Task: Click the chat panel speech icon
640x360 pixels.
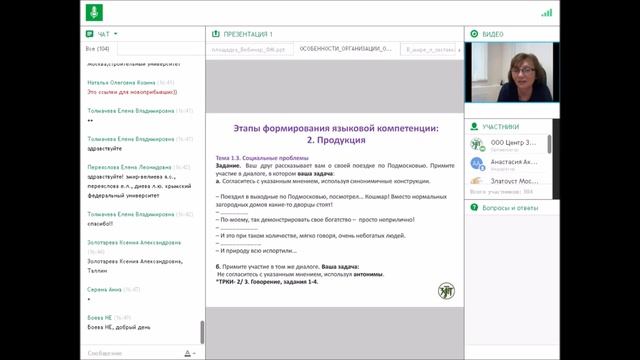Action: coord(89,34)
